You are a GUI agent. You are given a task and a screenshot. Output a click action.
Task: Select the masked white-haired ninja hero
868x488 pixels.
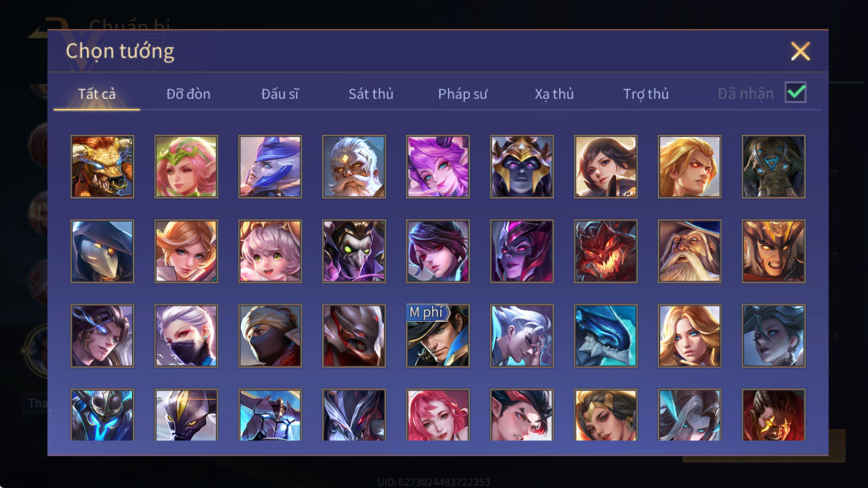point(186,336)
